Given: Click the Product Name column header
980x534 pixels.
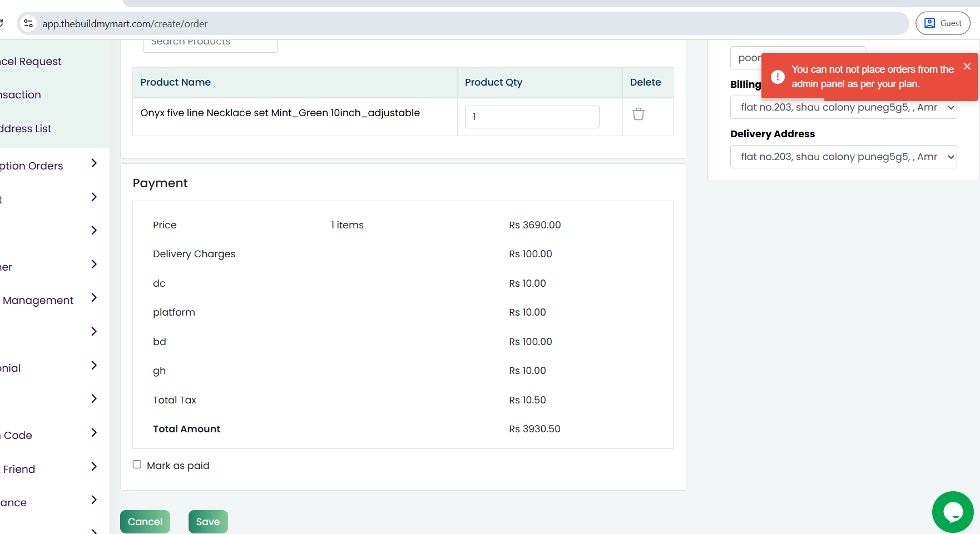Looking at the screenshot, I should [x=176, y=82].
